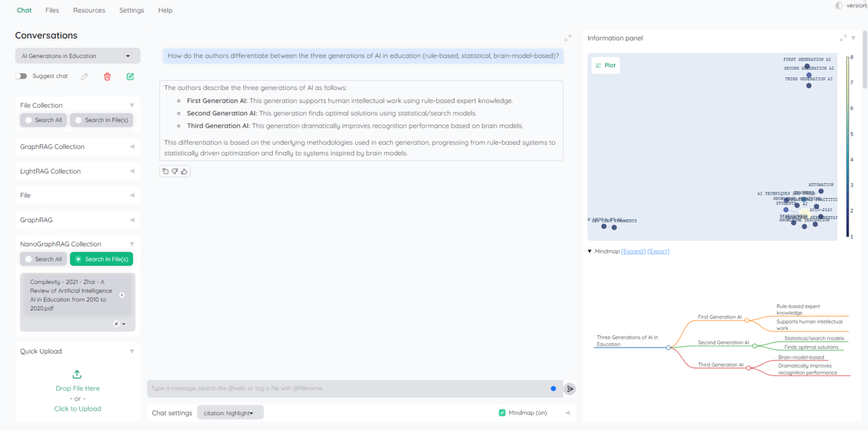Open the Resources menu
This screenshot has height=431, width=868.
[x=89, y=10]
